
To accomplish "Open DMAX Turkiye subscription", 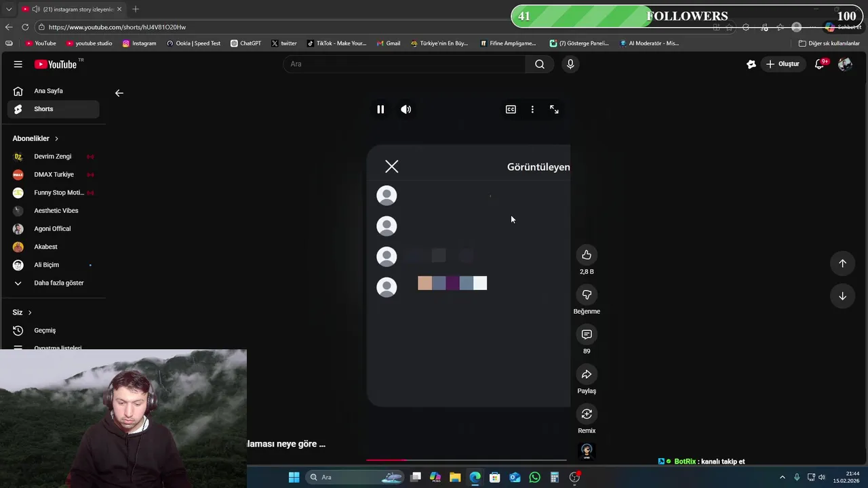I will (53, 174).
